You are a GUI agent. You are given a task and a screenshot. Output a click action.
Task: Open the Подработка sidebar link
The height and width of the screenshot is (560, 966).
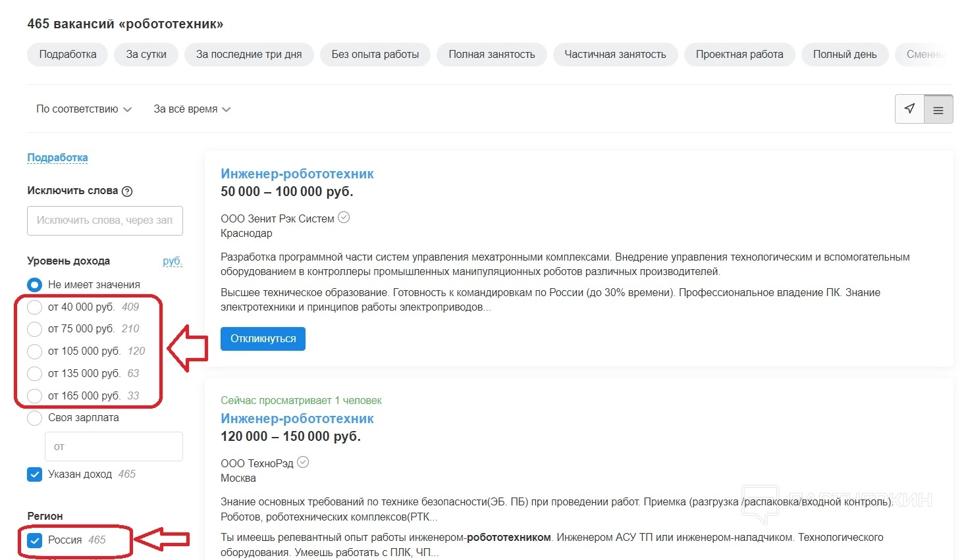pyautogui.click(x=57, y=158)
